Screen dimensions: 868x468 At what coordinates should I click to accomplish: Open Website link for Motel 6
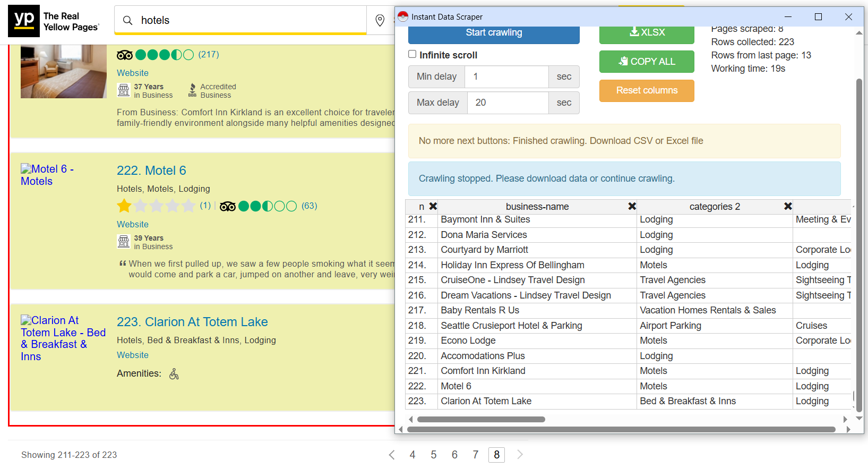click(133, 224)
